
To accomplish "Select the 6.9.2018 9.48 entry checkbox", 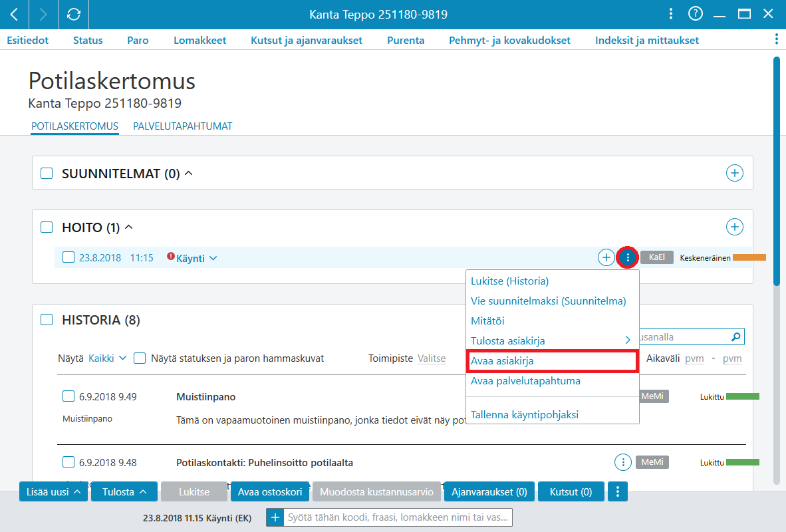I will tap(68, 462).
